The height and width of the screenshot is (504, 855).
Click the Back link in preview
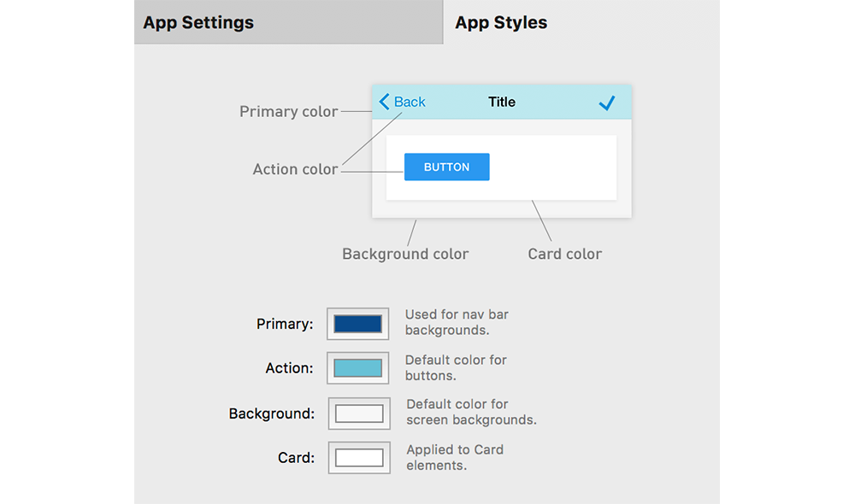[x=410, y=102]
